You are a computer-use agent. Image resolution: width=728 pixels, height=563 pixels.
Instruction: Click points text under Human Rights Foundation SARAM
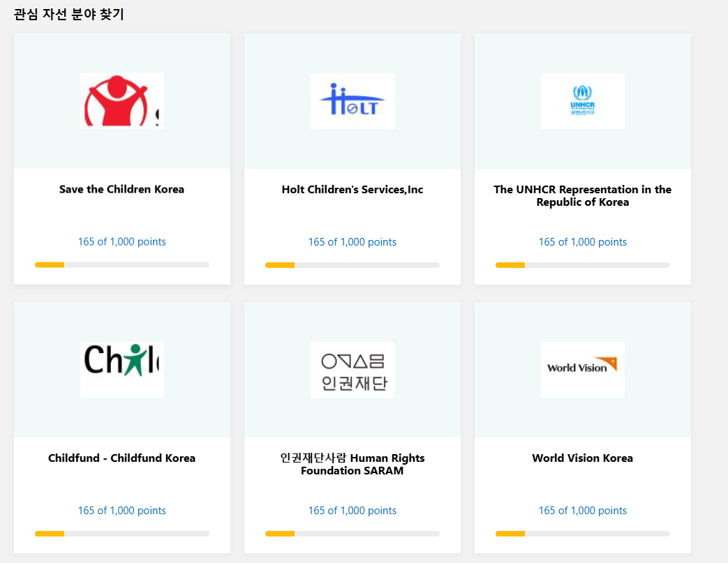(x=352, y=511)
